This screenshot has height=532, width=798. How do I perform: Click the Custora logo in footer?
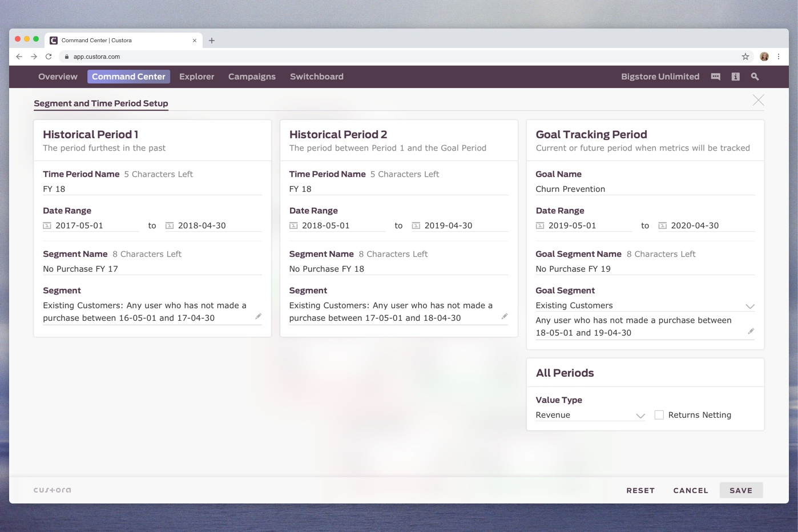point(53,490)
